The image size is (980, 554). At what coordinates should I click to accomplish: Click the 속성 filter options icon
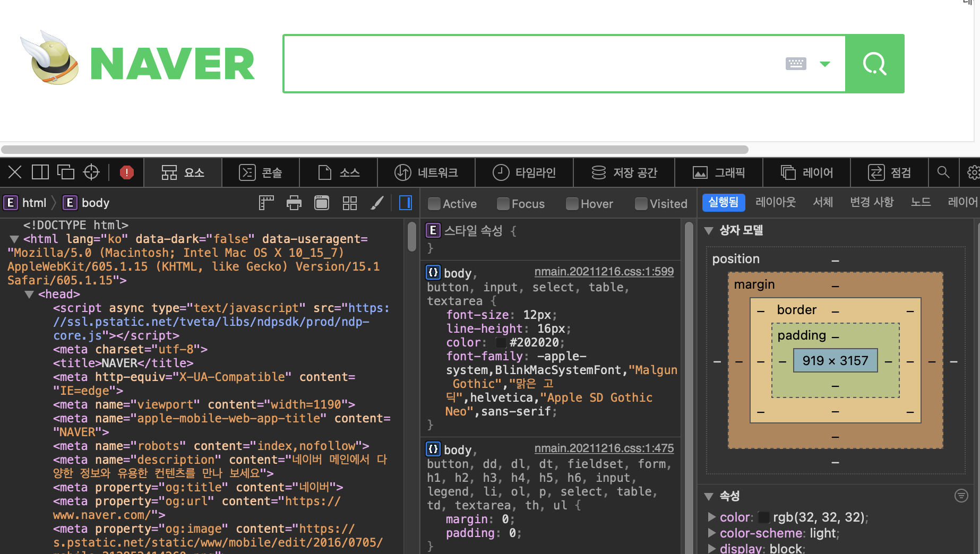pos(961,496)
